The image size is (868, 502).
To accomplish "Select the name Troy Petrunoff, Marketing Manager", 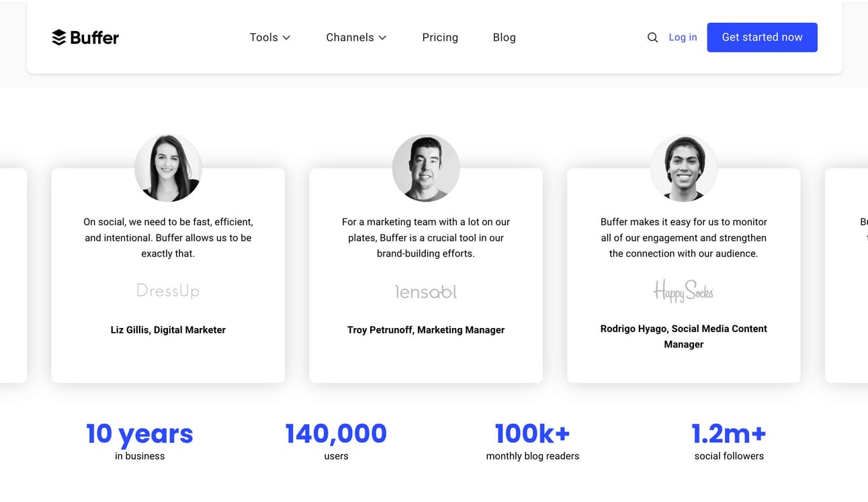I will coord(426,330).
